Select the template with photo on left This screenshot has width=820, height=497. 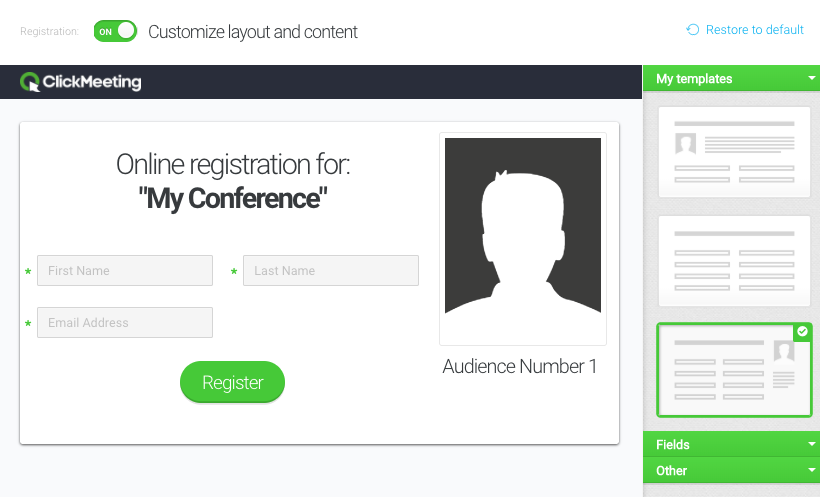[x=734, y=152]
